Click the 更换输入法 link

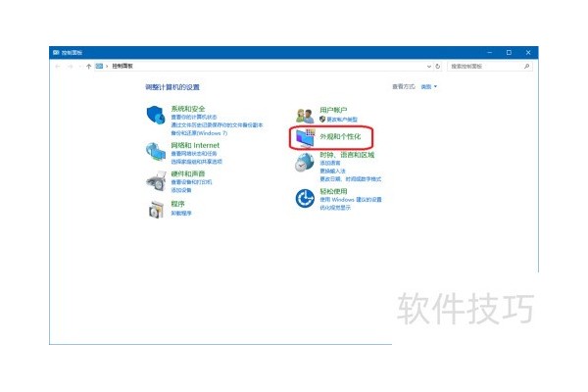[332, 171]
